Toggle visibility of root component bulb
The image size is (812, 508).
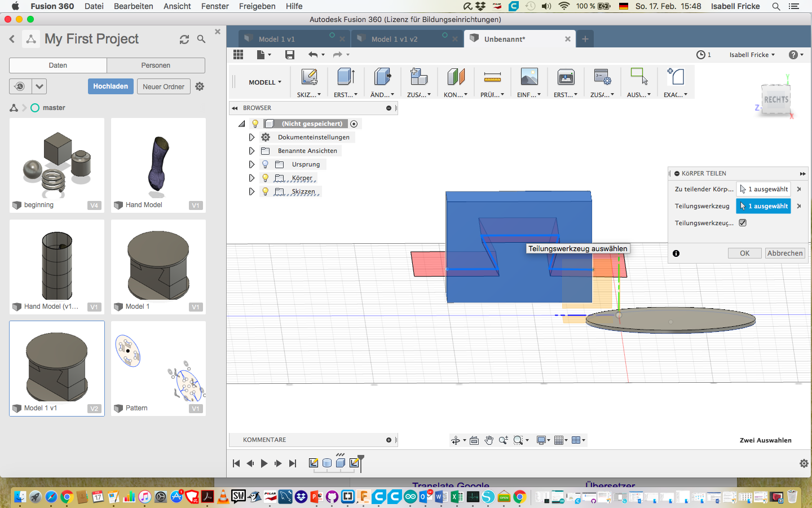(255, 124)
